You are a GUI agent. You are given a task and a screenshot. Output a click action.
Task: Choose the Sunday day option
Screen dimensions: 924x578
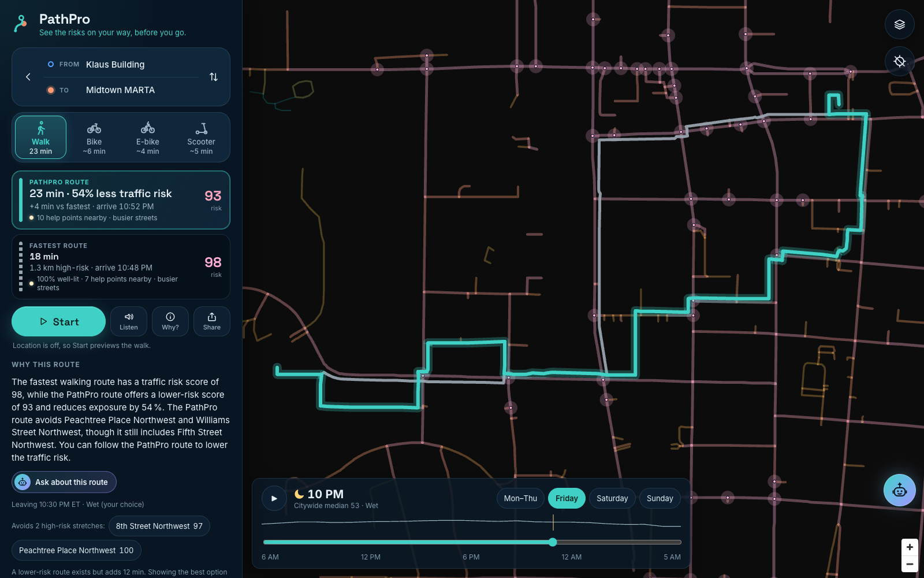point(660,498)
